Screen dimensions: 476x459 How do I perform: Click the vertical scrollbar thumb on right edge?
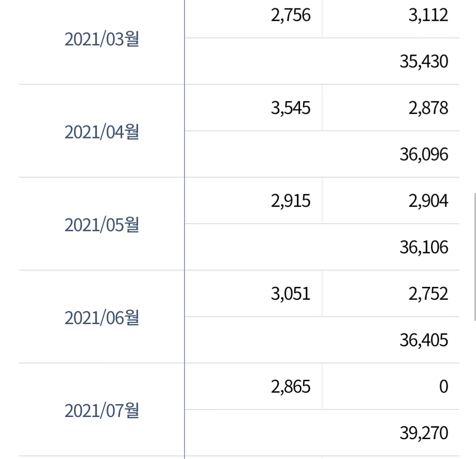click(x=475, y=256)
